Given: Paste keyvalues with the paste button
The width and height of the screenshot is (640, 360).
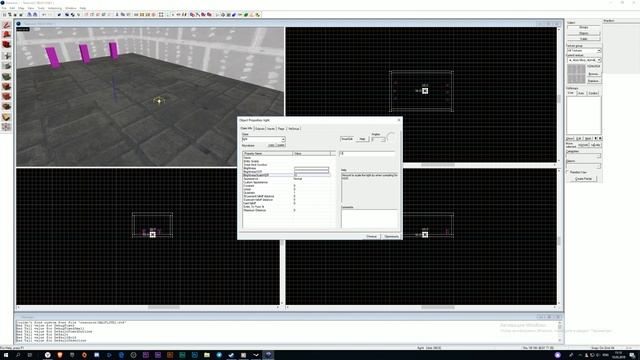Looking at the screenshot, I should point(281,145).
